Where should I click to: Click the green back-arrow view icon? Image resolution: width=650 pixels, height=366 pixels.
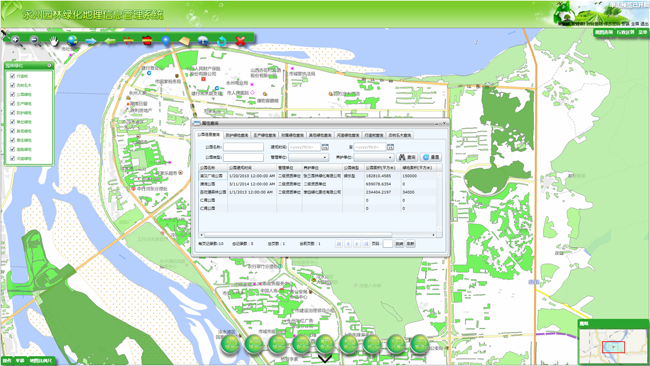[110, 41]
